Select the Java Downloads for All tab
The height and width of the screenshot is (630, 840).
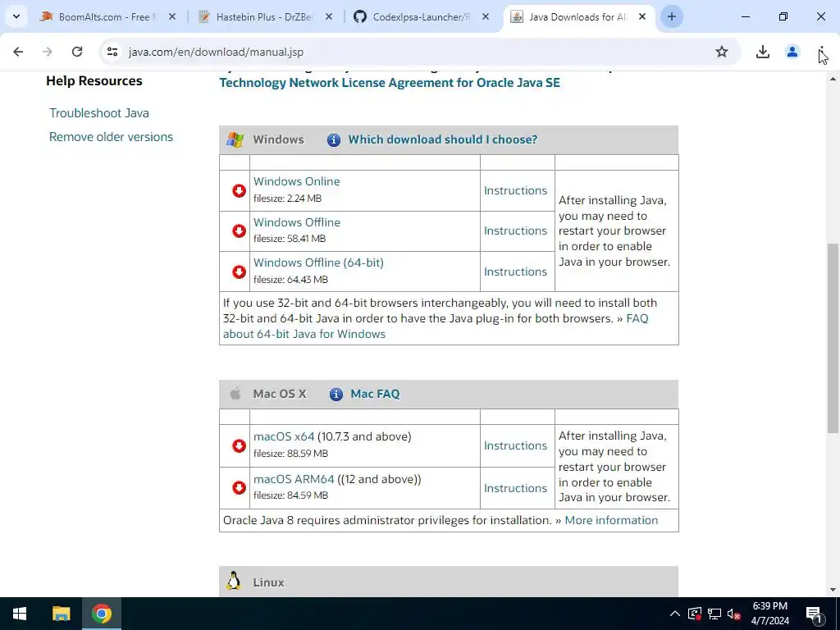(x=577, y=16)
